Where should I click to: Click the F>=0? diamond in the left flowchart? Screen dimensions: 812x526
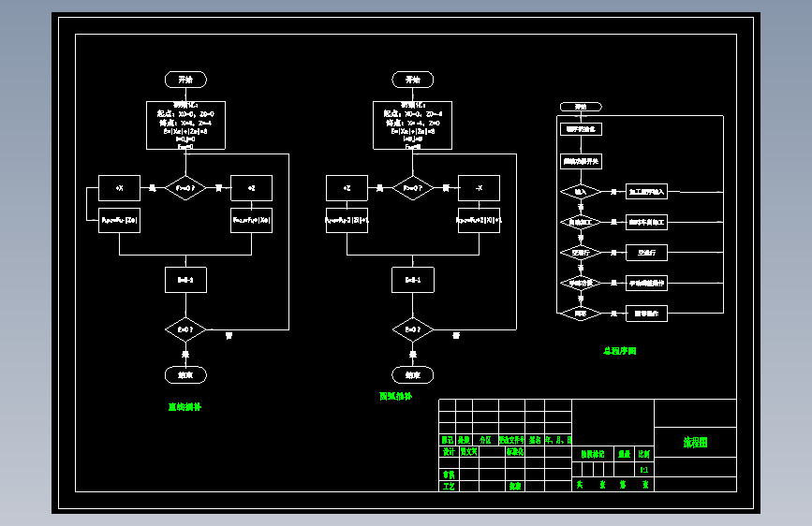click(x=185, y=188)
